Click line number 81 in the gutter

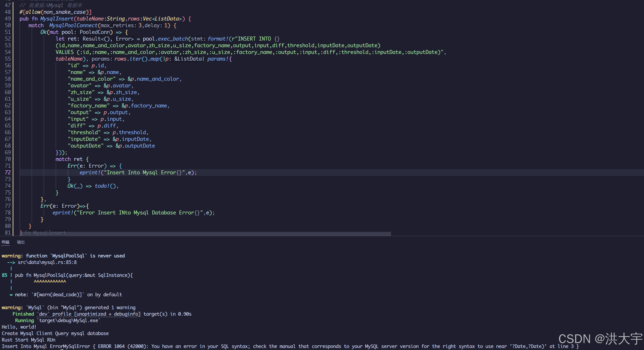[x=8, y=233]
